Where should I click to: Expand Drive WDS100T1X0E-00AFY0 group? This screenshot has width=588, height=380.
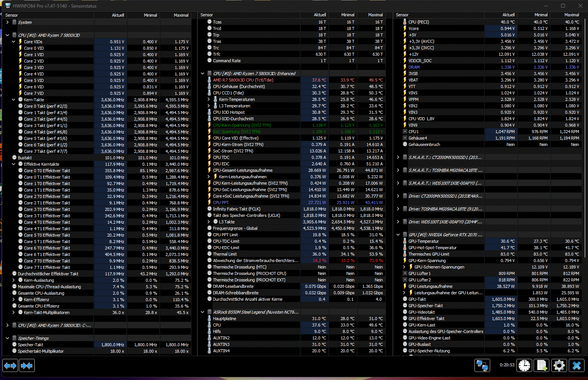tap(398, 222)
